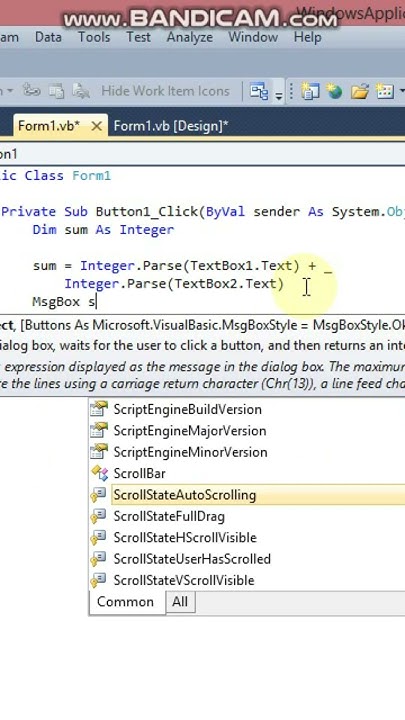This screenshot has width=405, height=720.
Task: Click 'Form1' class name in code
Action: [91, 175]
